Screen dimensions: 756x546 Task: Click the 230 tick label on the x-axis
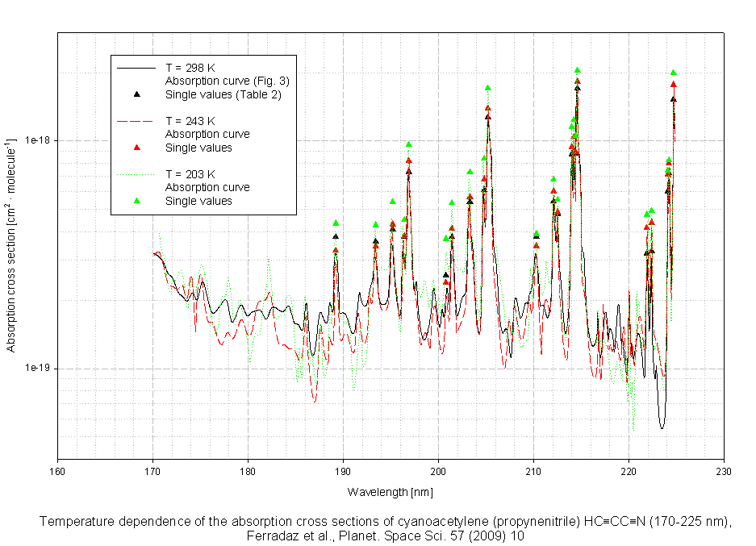[724, 472]
